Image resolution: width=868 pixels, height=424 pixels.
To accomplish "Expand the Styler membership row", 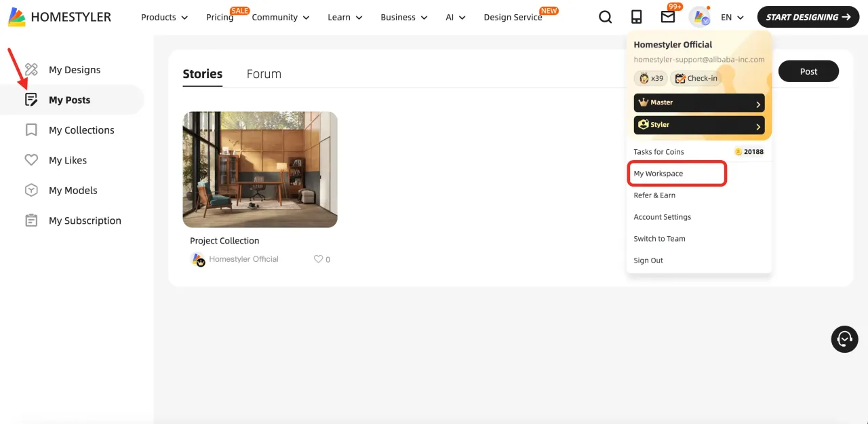I will 698,125.
